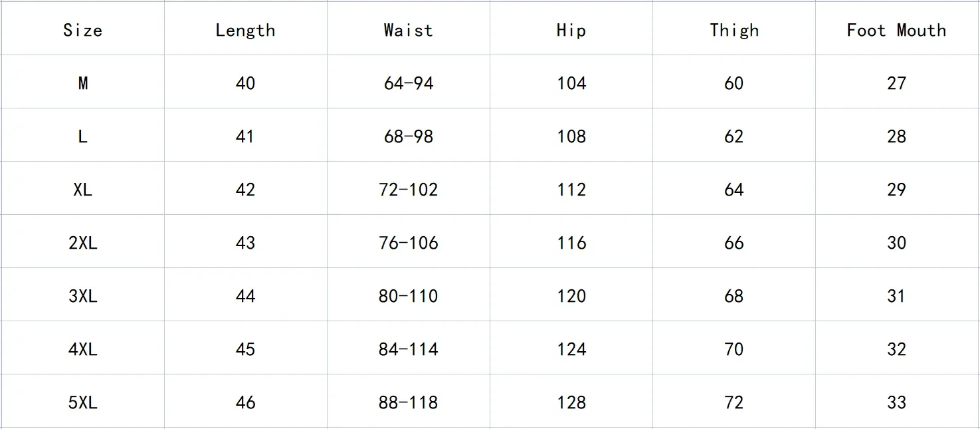Viewport: 980px width, 429px height.
Task: Select the Length header cell
Action: [x=245, y=30]
